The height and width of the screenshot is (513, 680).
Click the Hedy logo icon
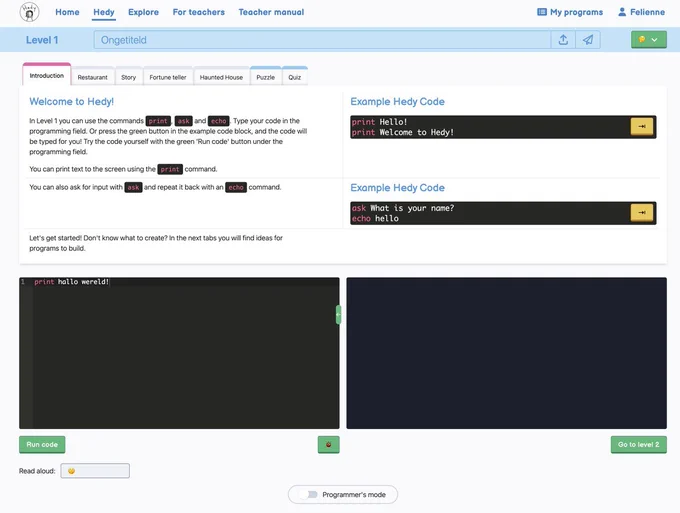tap(29, 12)
